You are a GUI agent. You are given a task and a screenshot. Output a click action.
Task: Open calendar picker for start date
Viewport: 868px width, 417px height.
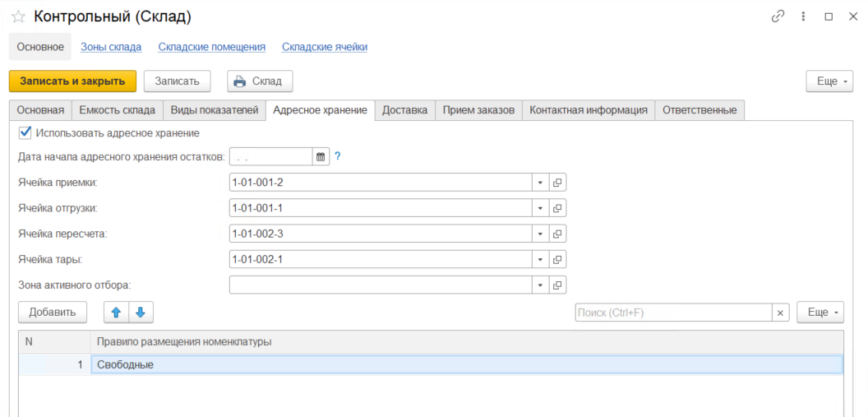tap(321, 156)
